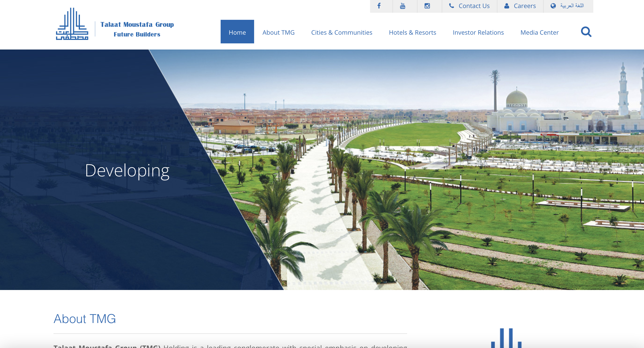Open the YouTube channel icon
This screenshot has height=348, width=644.
coord(403,6)
